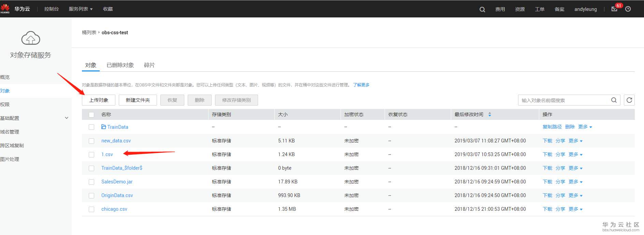Open 资源 in top navigation
Image resolution: width=644 pixels, height=235 pixels.
click(x=520, y=9)
